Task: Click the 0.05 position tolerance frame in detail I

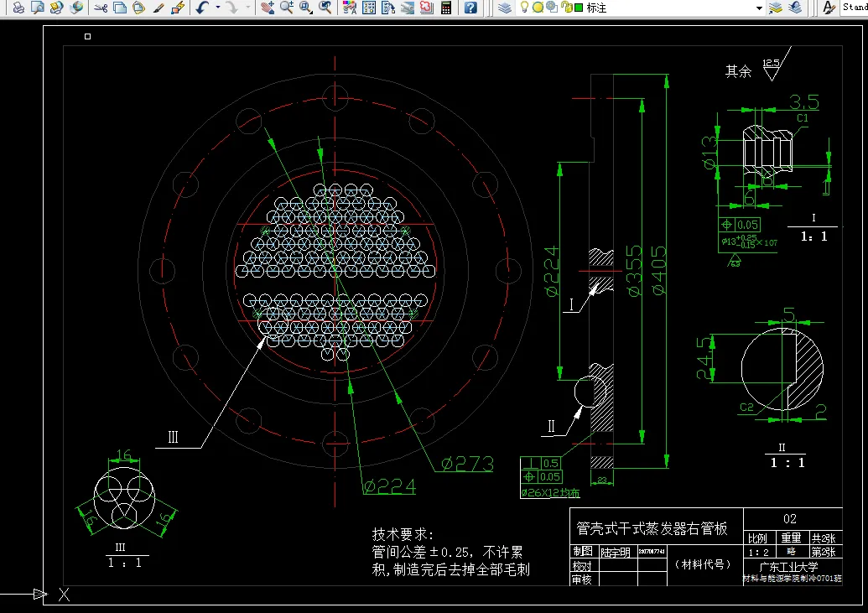Action: (x=739, y=225)
